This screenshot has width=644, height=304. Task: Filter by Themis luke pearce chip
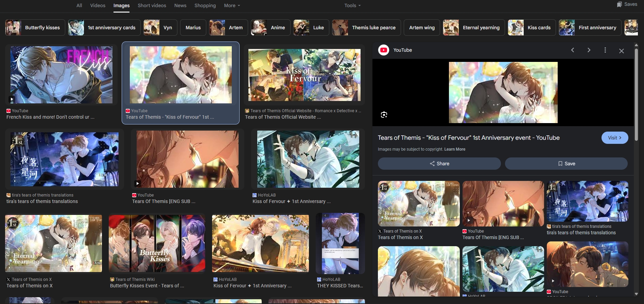coord(366,28)
